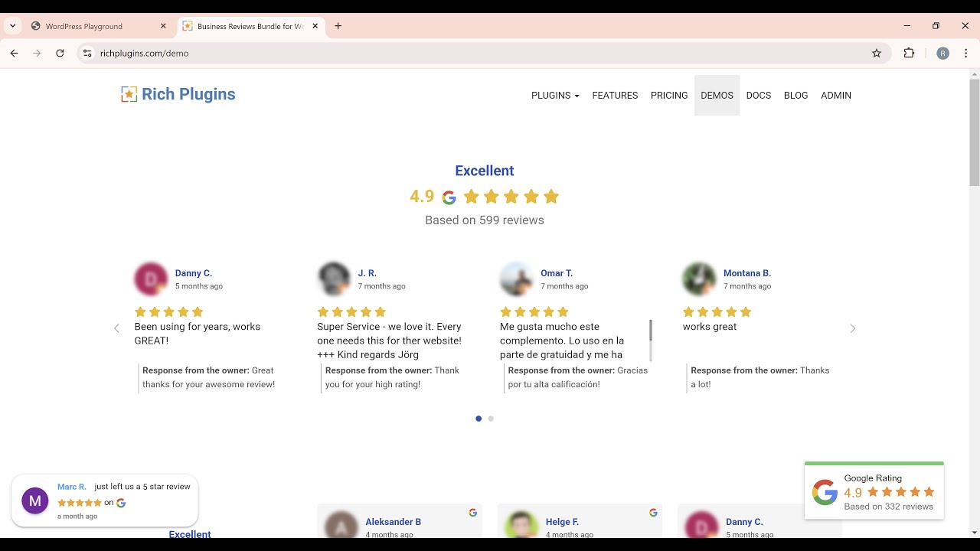Screen dimensions: 980x551
Task: Click the scrollbar down arrow
Action: click(x=975, y=533)
